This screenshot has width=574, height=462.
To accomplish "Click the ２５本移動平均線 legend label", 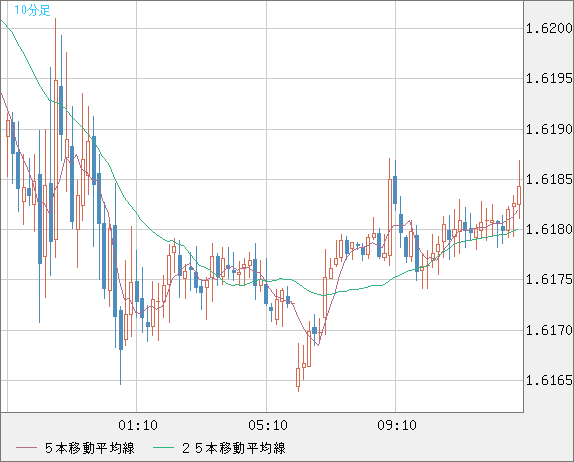I will pyautogui.click(x=234, y=448).
